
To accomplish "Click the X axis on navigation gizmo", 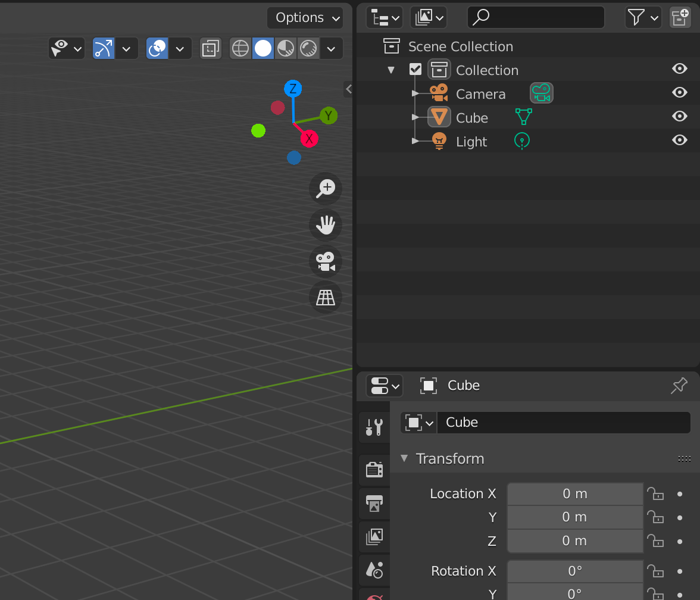I will point(309,139).
